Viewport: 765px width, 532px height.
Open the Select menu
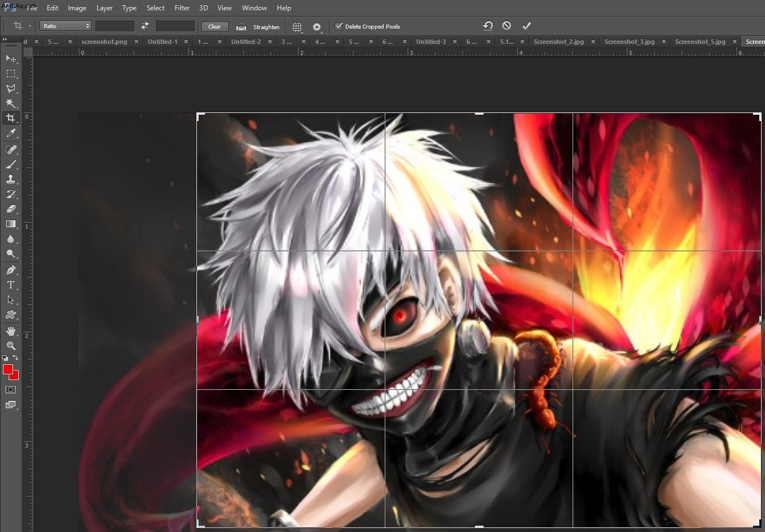[155, 8]
